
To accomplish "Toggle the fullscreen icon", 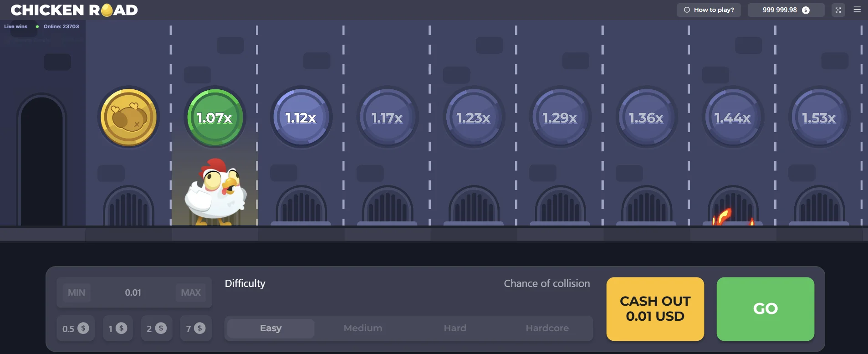I will (838, 10).
